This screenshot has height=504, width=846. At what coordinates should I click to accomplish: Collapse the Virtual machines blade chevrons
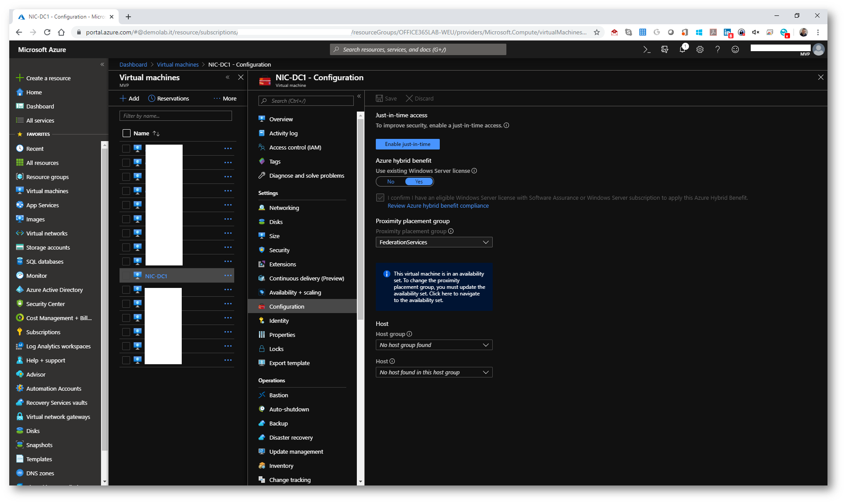228,77
